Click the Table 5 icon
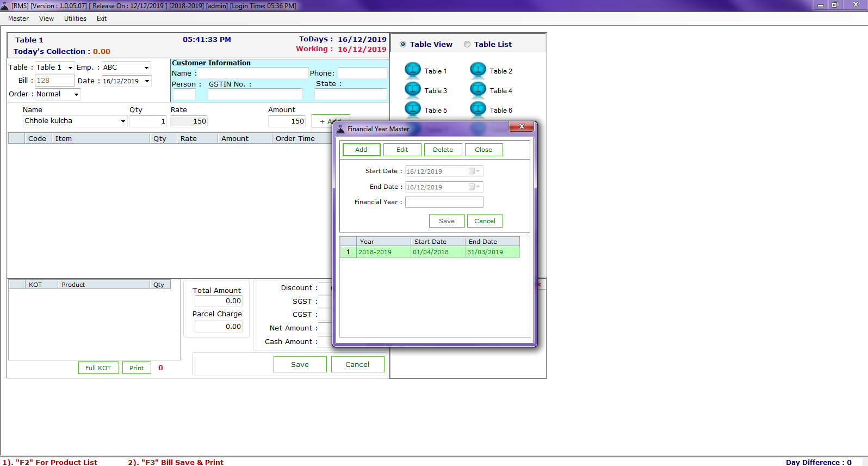Screen dimensions: 868x466 [x=413, y=109]
